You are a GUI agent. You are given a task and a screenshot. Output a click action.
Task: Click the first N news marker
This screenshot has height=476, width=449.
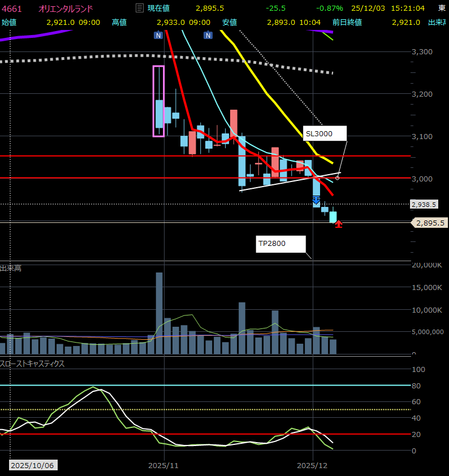(158, 35)
